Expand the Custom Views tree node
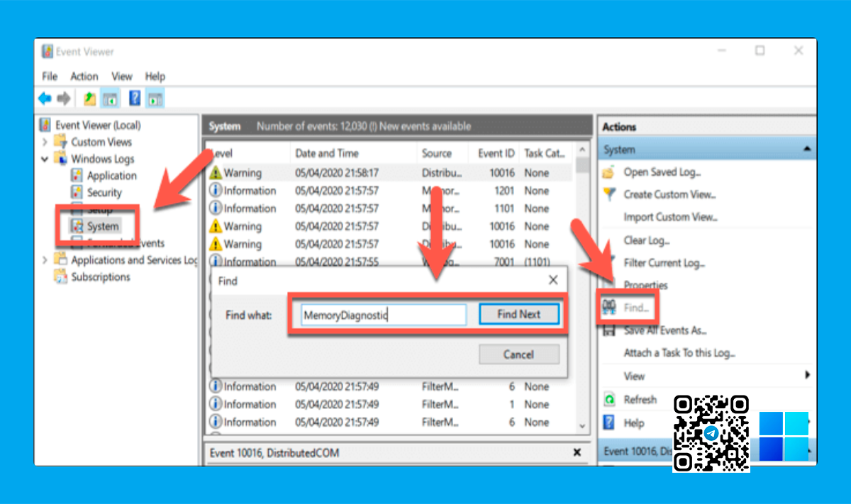Image resolution: width=851 pixels, height=504 pixels. click(45, 142)
